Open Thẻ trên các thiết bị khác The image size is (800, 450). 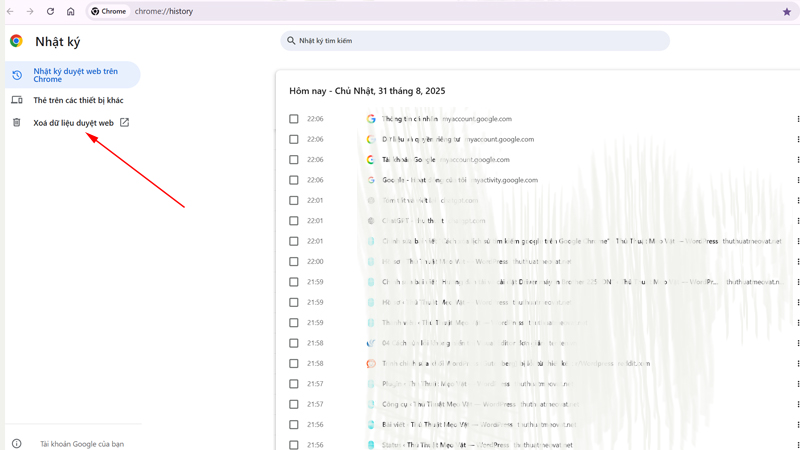78,100
